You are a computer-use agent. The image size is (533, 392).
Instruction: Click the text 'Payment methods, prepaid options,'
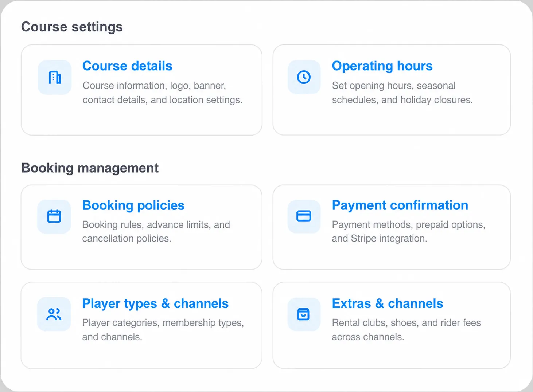point(409,225)
